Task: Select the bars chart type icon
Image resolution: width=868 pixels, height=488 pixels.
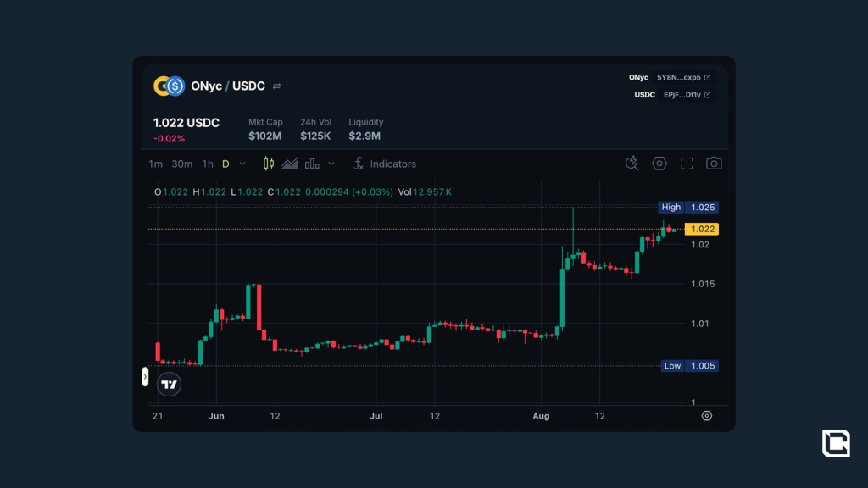Action: point(312,164)
